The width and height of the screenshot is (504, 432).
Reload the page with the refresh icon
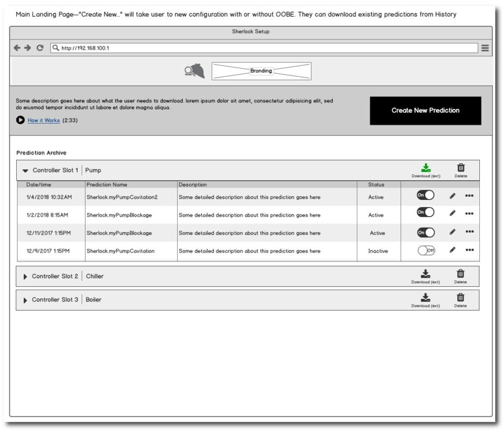40,48
